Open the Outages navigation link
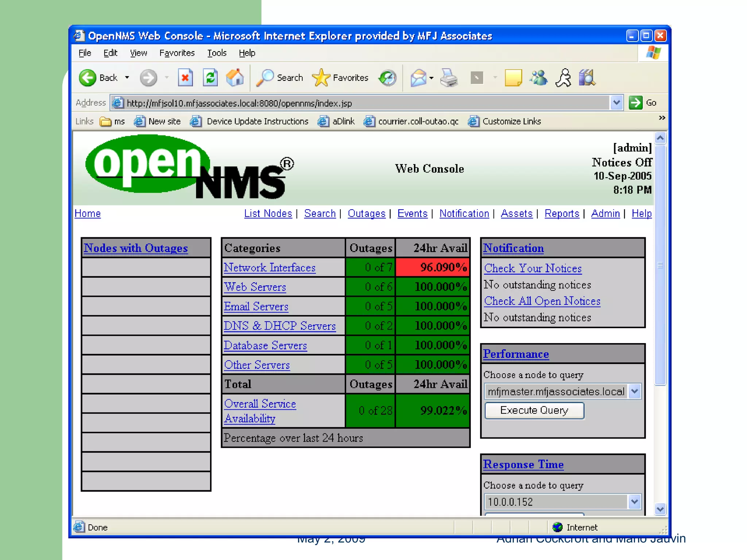The width and height of the screenshot is (747, 560). point(367,213)
